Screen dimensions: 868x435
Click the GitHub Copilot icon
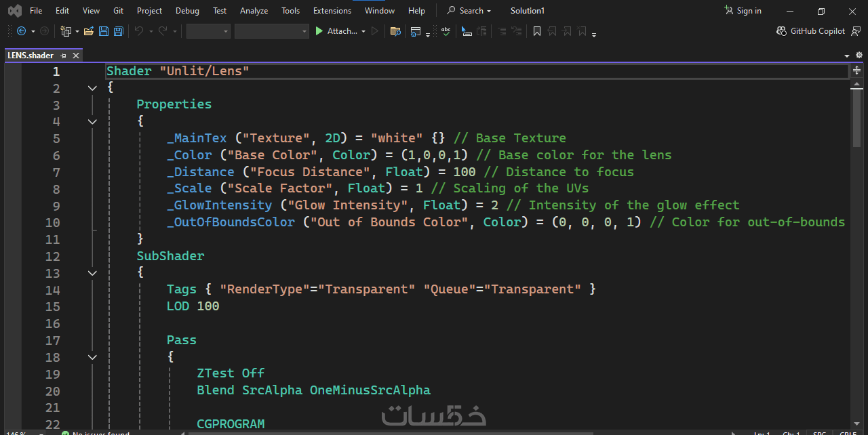click(x=781, y=31)
